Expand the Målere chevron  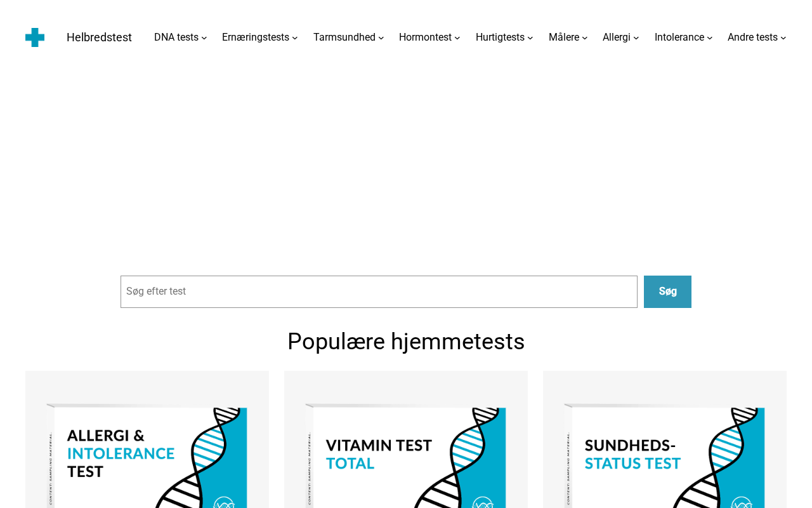(x=585, y=38)
